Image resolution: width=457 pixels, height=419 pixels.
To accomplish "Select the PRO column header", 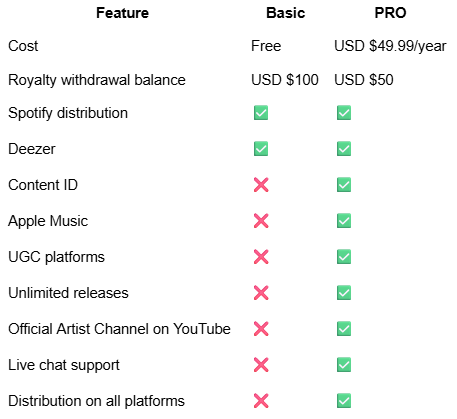I will [x=390, y=13].
